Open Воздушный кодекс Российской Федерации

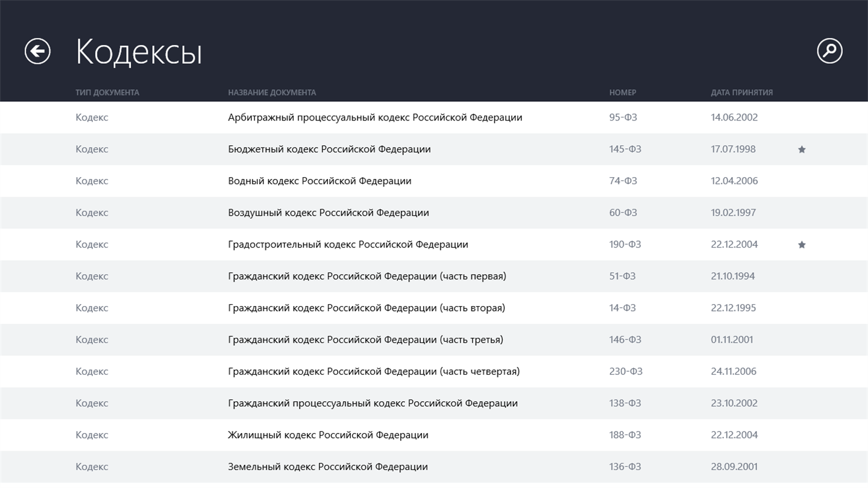tap(329, 213)
